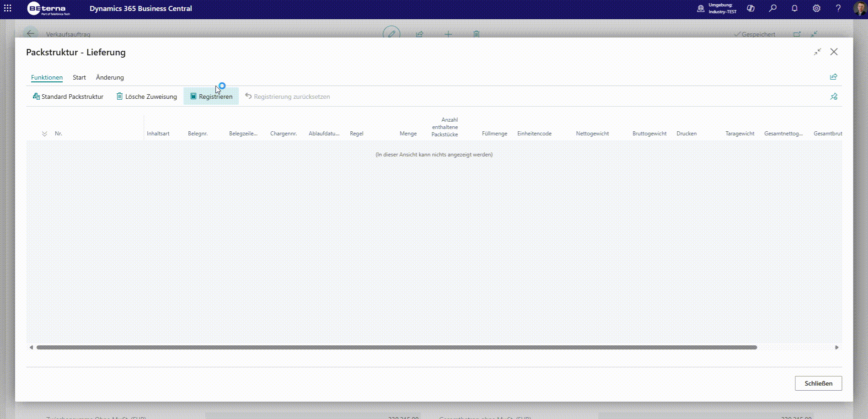Screen dimensions: 868x419
Task: Click Ablaufdatum column header
Action: (x=324, y=134)
